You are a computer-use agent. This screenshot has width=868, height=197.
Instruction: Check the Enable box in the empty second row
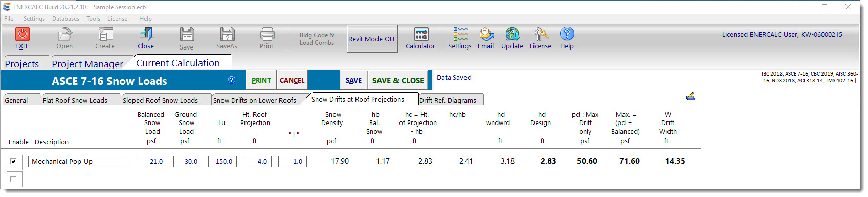point(13,179)
